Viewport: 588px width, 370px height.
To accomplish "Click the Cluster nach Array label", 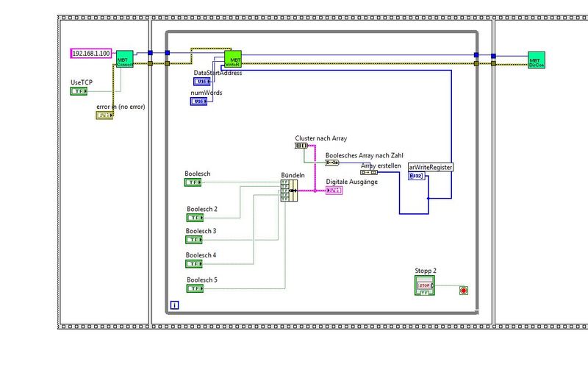I will click(x=321, y=138).
